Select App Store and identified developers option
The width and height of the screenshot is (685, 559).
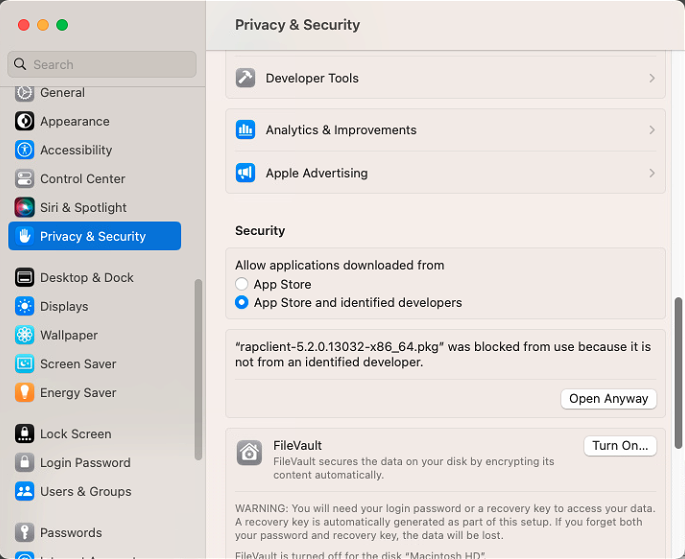[242, 302]
